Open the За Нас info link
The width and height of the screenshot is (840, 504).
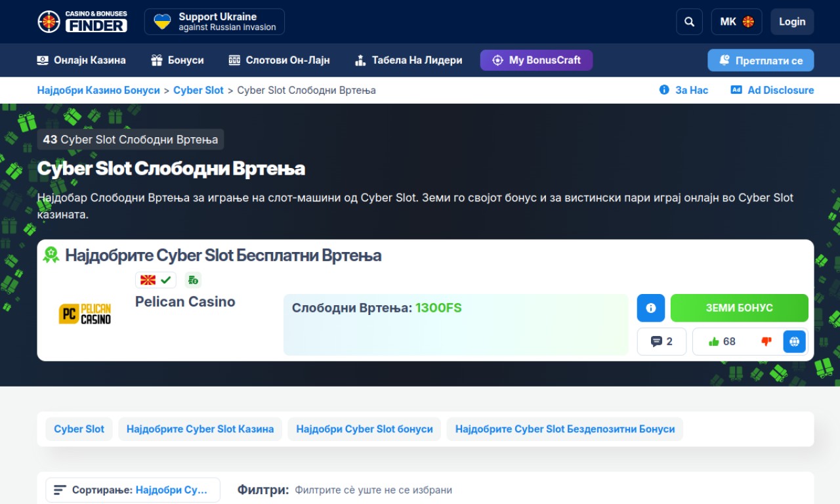point(684,91)
